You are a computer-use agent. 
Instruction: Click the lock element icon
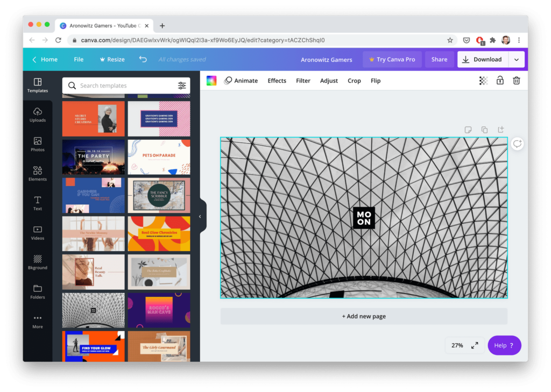pyautogui.click(x=500, y=81)
